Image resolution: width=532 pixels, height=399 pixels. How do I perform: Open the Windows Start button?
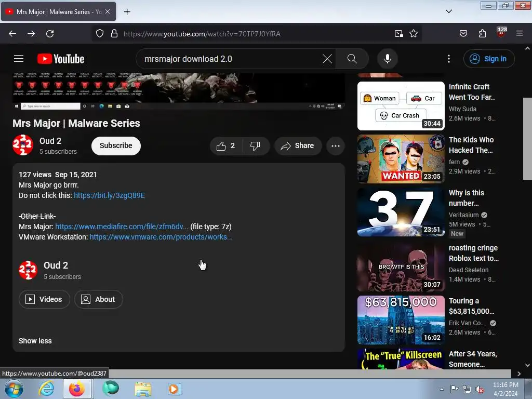[x=14, y=389]
